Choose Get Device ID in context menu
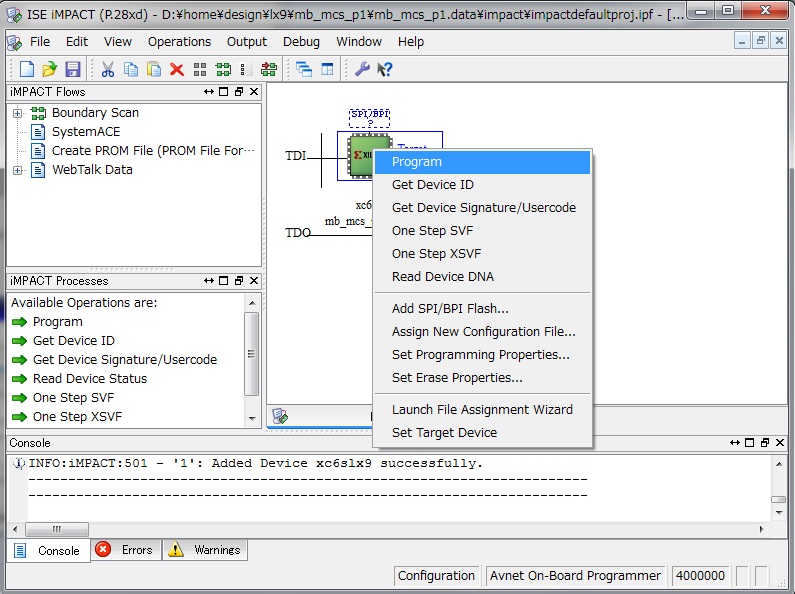Viewport: 795px width, 594px height. click(482, 185)
